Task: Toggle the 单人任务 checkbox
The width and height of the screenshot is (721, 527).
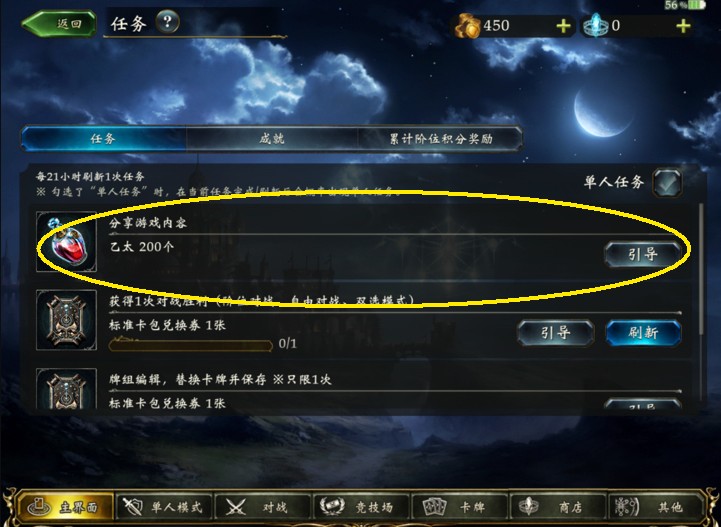Action: point(667,183)
